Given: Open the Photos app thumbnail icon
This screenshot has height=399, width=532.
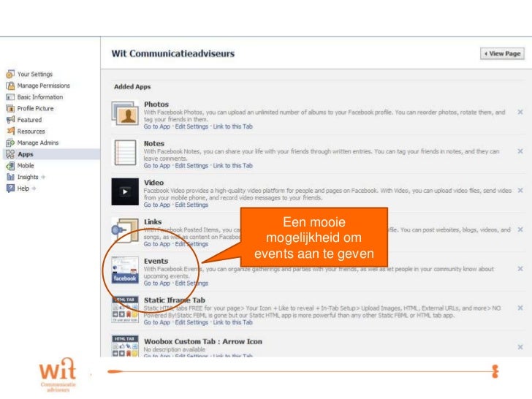Looking at the screenshot, I should (x=125, y=113).
